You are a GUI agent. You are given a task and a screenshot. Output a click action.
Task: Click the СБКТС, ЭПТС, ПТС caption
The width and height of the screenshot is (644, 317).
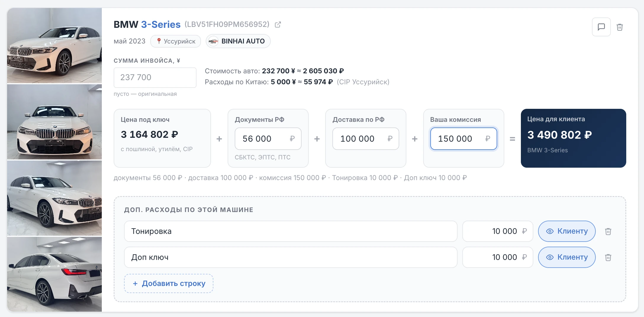coord(263,157)
